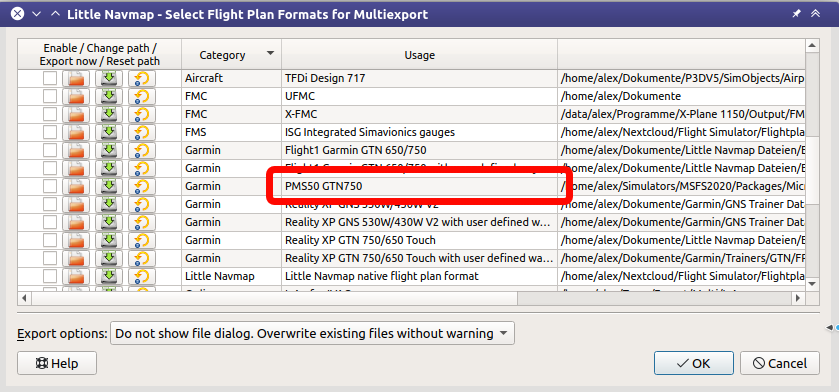Export ISG Integrated Simavionics gauges now

[x=109, y=132]
